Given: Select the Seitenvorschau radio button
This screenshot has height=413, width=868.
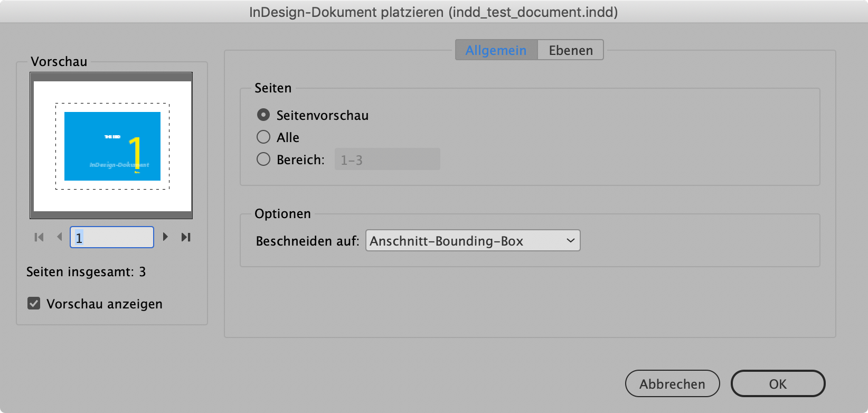Looking at the screenshot, I should tap(263, 115).
